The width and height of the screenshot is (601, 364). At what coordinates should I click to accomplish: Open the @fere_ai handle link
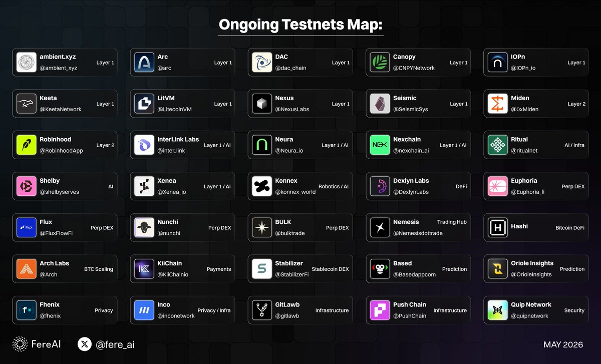click(x=115, y=344)
